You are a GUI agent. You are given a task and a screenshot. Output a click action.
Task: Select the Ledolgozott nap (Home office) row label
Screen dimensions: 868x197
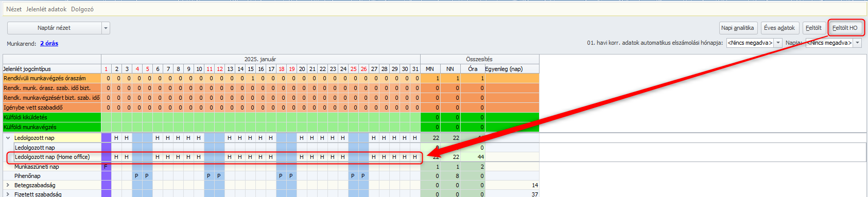52,157
